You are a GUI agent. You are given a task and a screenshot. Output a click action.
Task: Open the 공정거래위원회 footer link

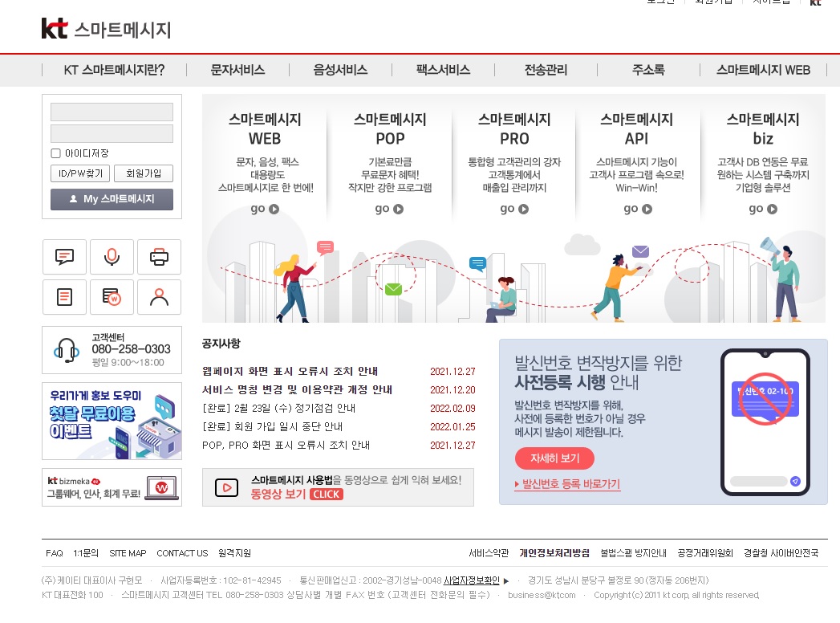point(705,553)
